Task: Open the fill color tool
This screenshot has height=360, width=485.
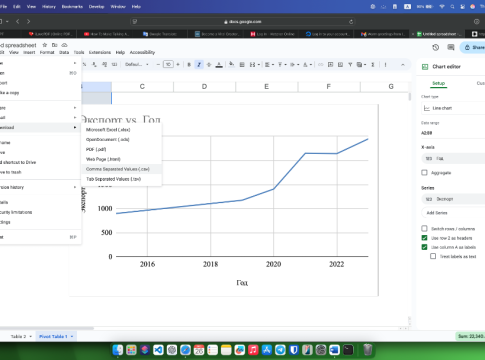Action: click(231, 64)
